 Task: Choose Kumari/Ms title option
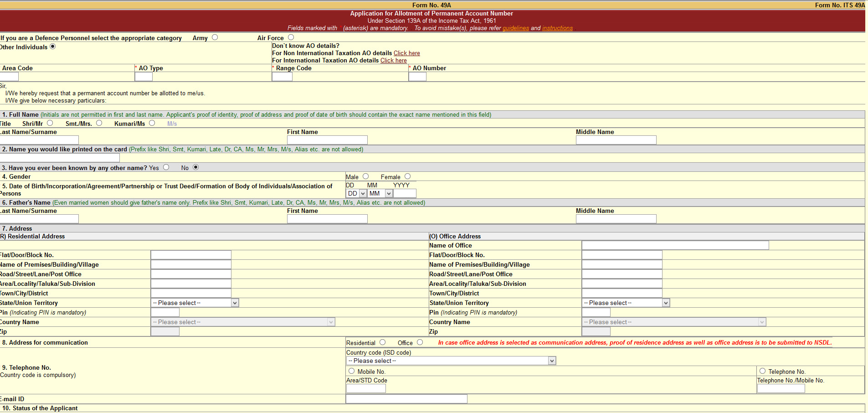pos(152,123)
